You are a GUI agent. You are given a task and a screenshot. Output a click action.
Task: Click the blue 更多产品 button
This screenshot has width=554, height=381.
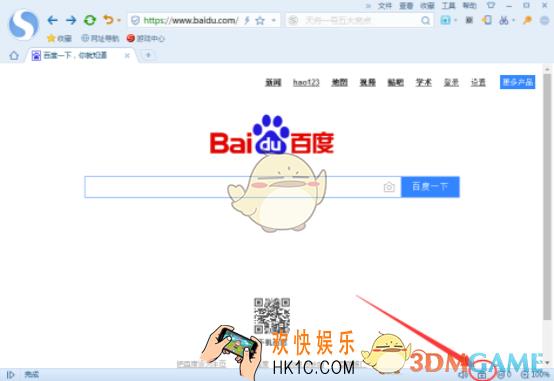[x=518, y=82]
